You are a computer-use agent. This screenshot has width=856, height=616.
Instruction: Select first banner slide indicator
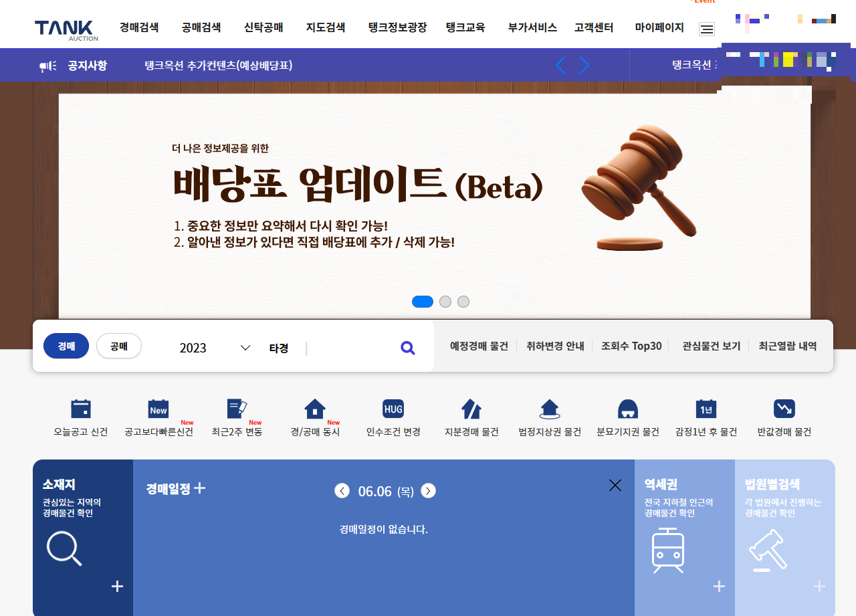pyautogui.click(x=423, y=302)
